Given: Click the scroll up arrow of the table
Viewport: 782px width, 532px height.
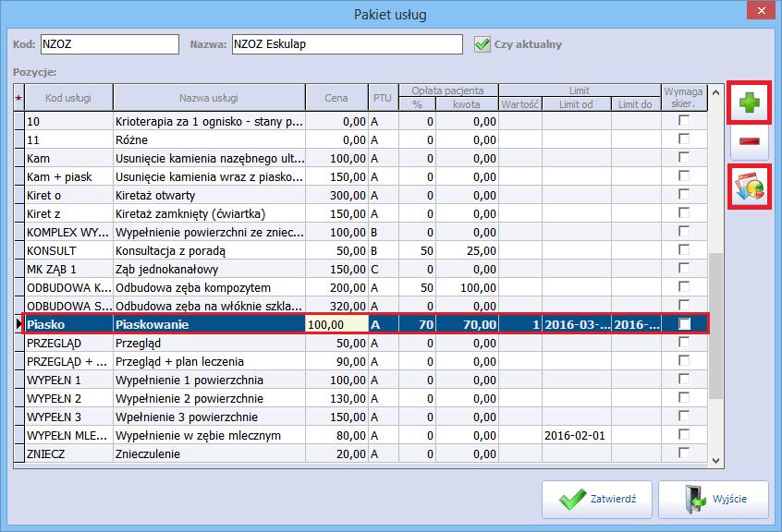Looking at the screenshot, I should pyautogui.click(x=715, y=92).
